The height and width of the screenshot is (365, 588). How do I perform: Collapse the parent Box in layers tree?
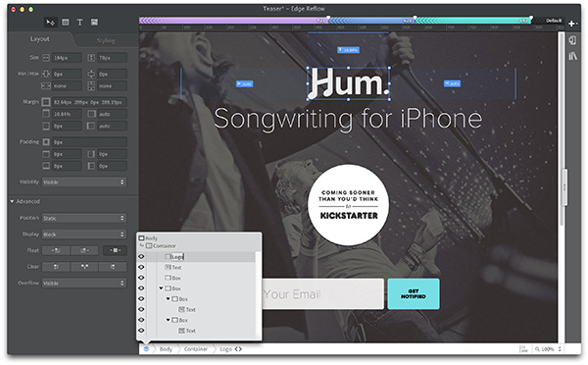coord(161,288)
